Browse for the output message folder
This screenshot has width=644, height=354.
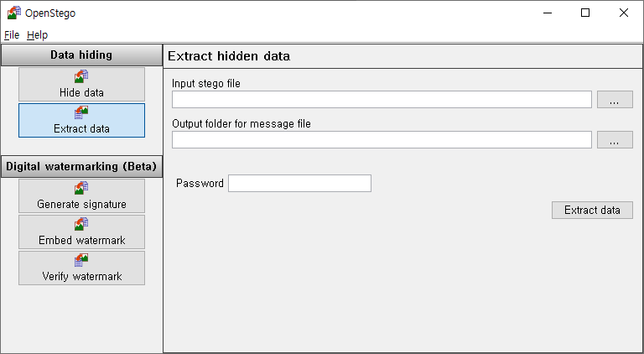(x=615, y=140)
